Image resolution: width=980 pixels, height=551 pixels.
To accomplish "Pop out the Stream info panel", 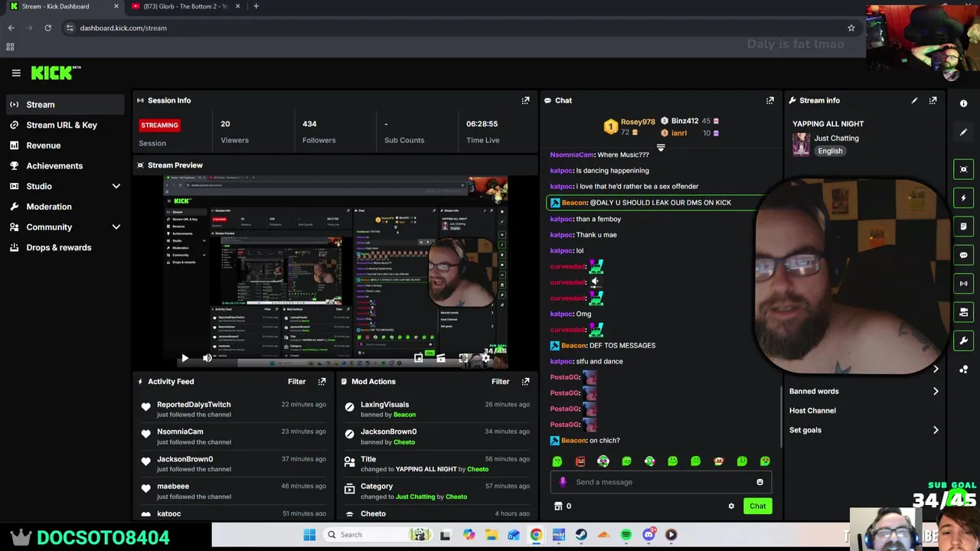I will point(933,100).
